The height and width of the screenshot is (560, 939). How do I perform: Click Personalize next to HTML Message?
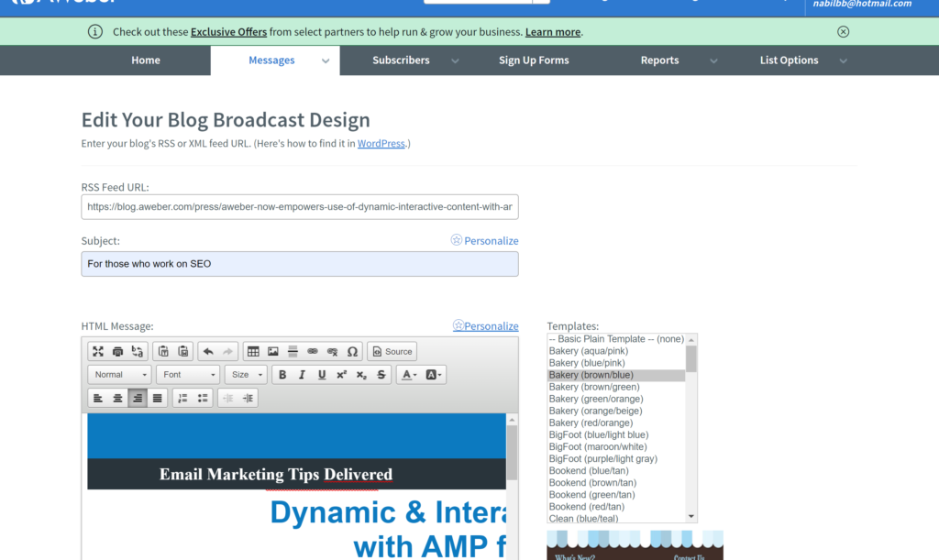(x=486, y=326)
